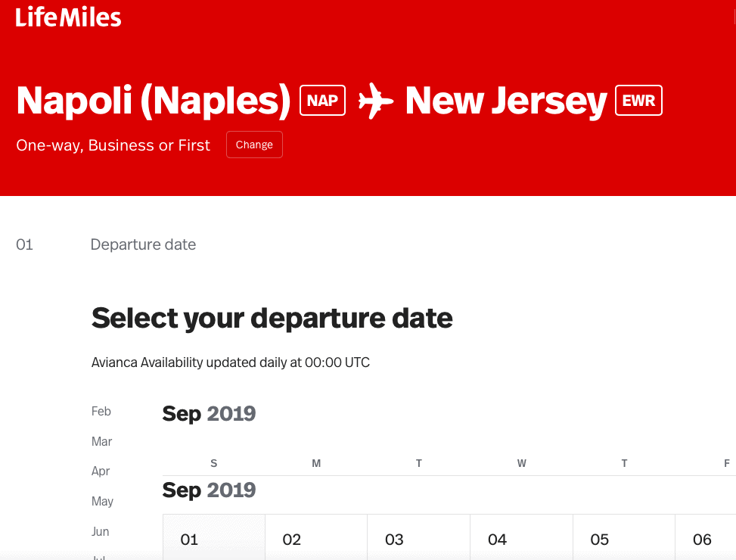Image resolution: width=736 pixels, height=560 pixels.
Task: Select Feb in the month list
Action: click(x=101, y=411)
